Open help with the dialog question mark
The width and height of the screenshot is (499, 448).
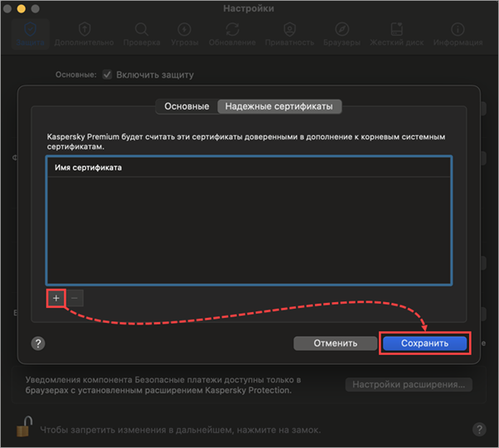(x=38, y=343)
